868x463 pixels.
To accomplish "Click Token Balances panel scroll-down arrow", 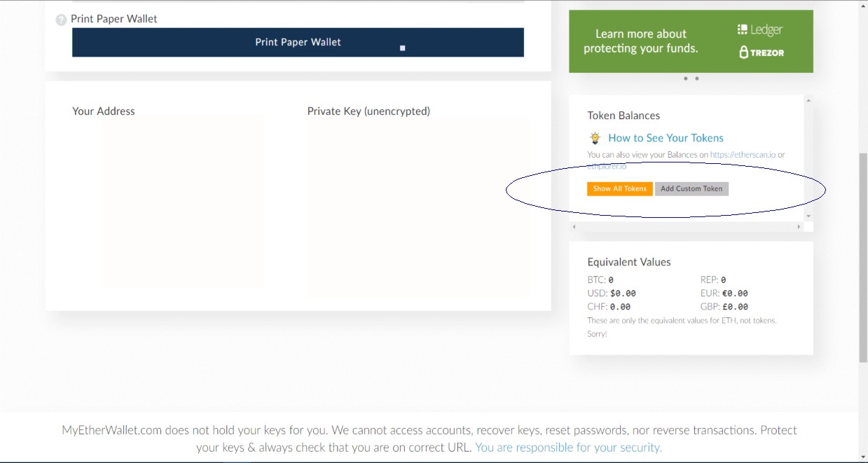I will point(808,216).
